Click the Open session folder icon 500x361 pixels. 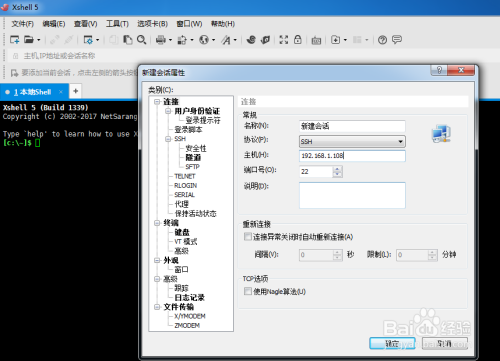pyautogui.click(x=29, y=40)
